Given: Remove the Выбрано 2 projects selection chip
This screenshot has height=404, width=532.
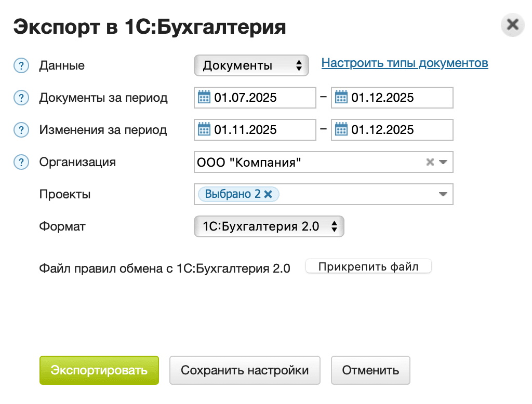Looking at the screenshot, I should 268,194.
